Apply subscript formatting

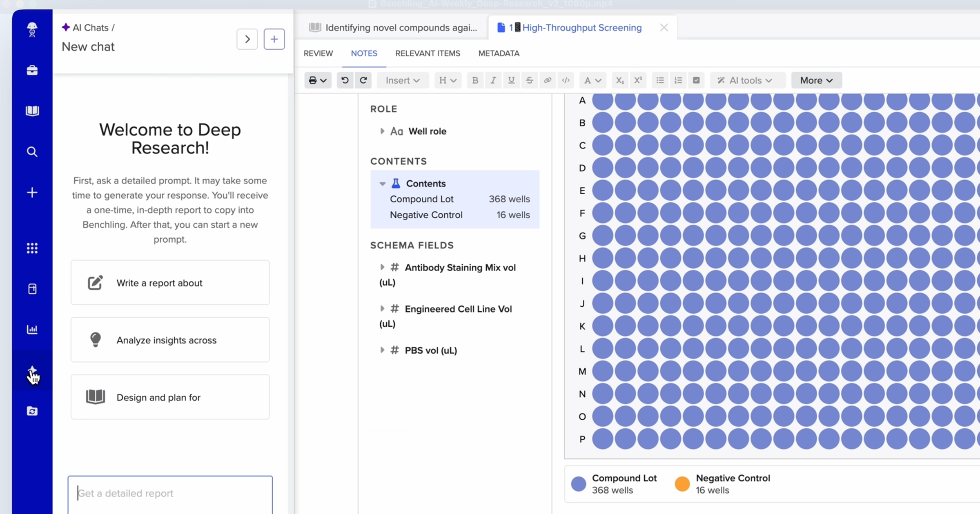(x=620, y=80)
